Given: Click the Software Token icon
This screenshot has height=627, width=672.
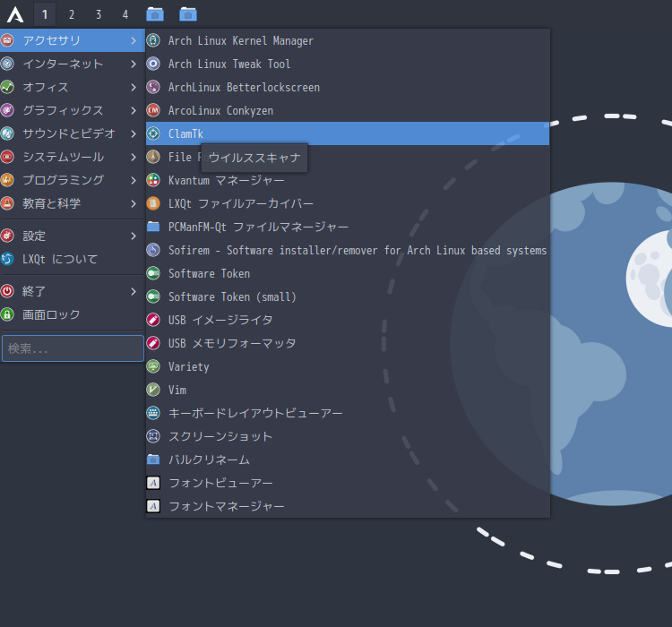Looking at the screenshot, I should 153,273.
